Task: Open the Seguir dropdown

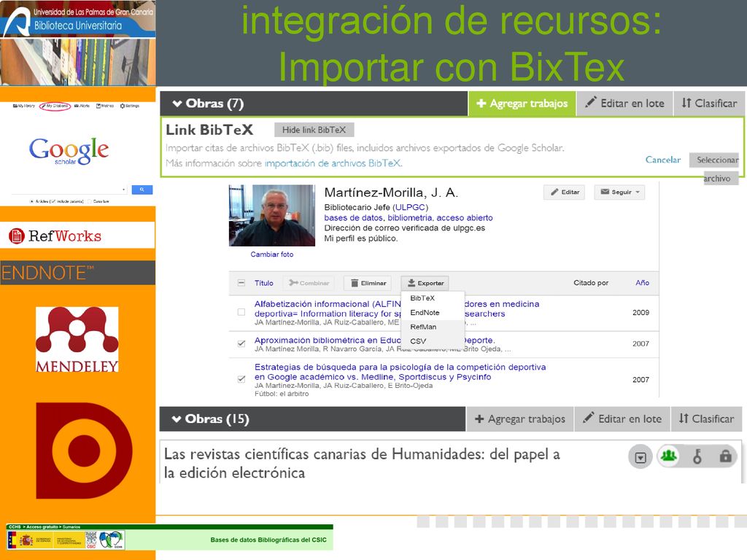Action: click(620, 192)
